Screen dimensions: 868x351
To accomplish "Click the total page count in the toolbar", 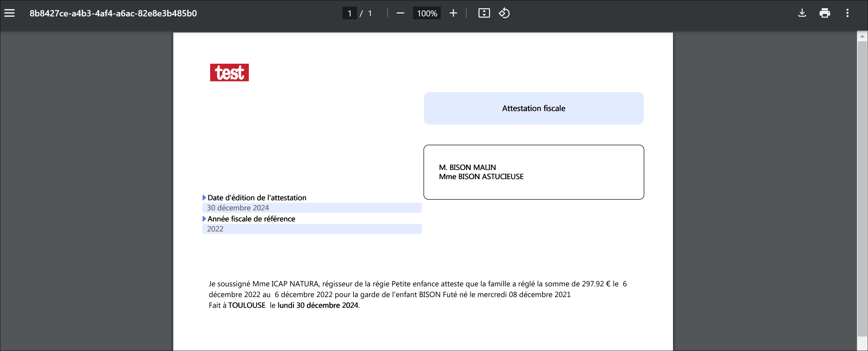I will coord(370,14).
